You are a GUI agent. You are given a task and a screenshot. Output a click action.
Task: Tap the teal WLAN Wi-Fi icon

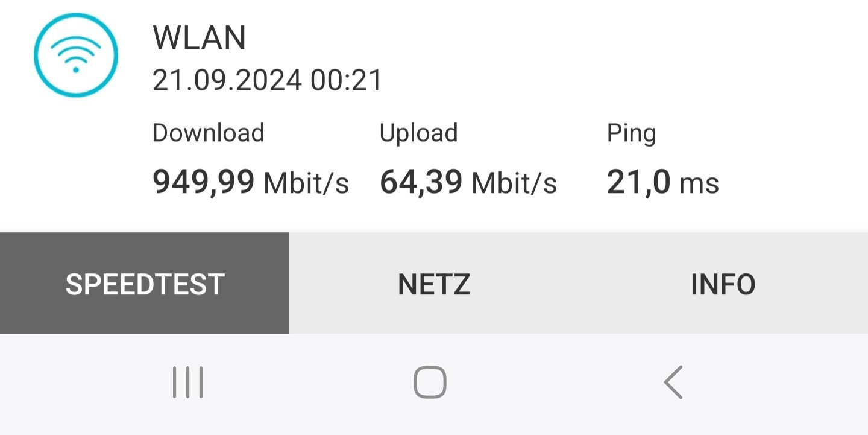[75, 55]
